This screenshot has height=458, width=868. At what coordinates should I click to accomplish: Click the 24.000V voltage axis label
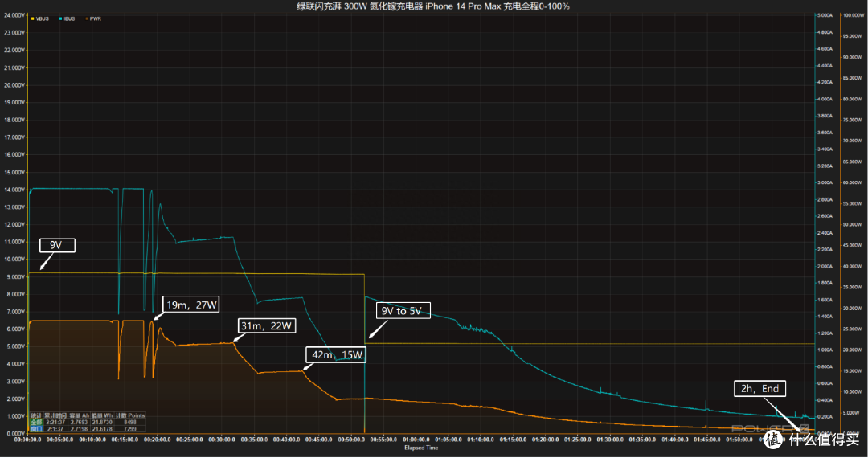pyautogui.click(x=14, y=15)
